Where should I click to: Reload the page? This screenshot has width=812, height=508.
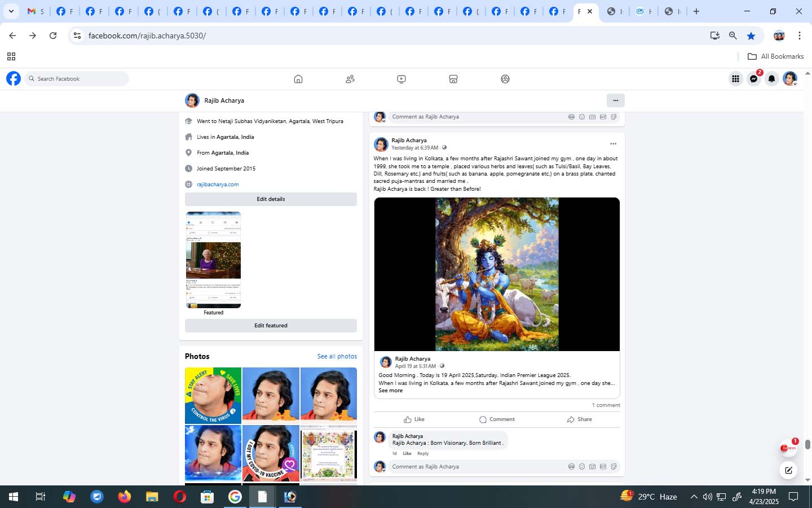pyautogui.click(x=53, y=36)
